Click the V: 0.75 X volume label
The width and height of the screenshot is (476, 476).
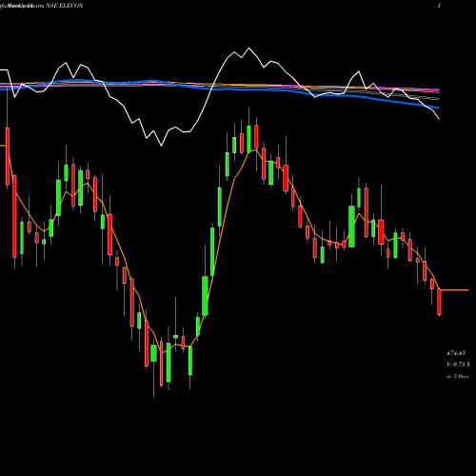coord(458,365)
